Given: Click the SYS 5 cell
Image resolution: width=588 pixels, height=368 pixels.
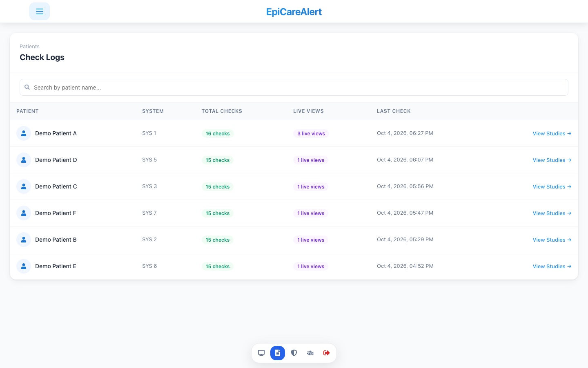Looking at the screenshot, I should (x=149, y=160).
